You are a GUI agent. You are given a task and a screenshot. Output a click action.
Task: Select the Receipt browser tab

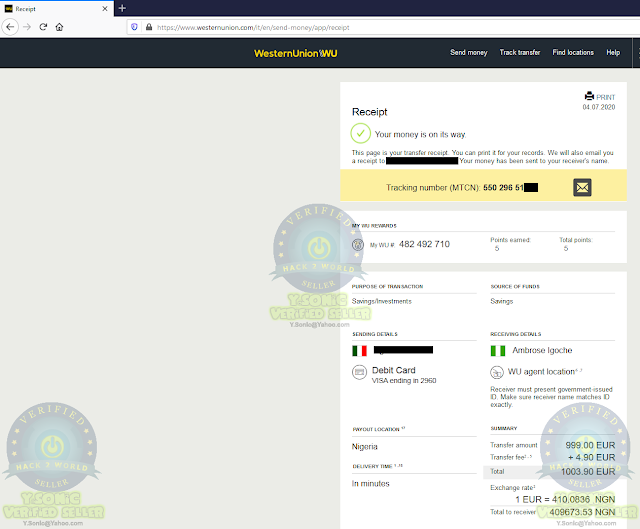[57, 9]
